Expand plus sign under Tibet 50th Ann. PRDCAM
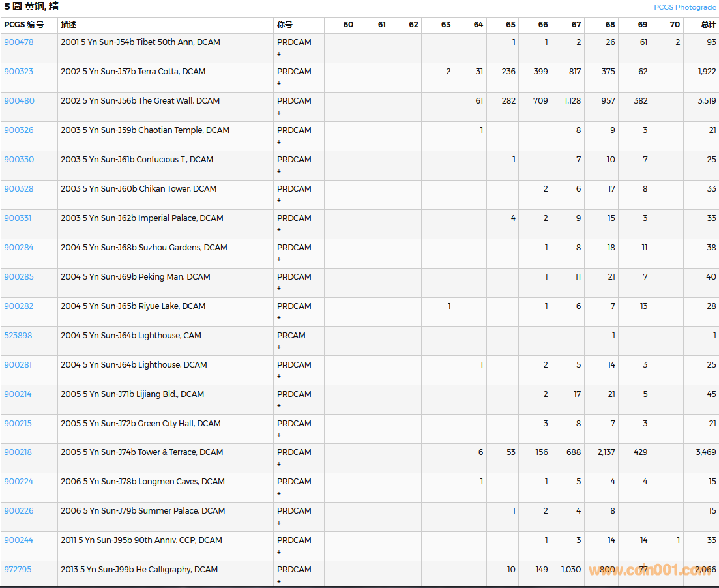Image resolution: width=719 pixels, height=588 pixels. (279, 55)
